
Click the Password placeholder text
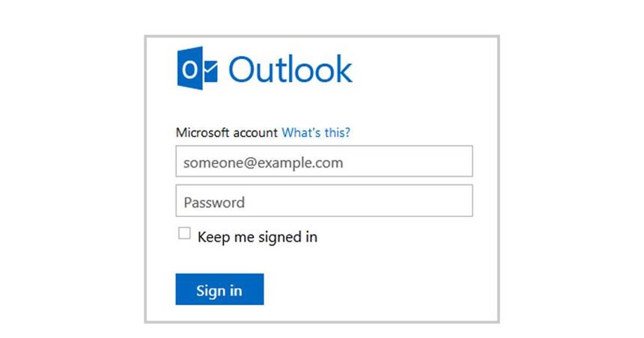pos(214,202)
